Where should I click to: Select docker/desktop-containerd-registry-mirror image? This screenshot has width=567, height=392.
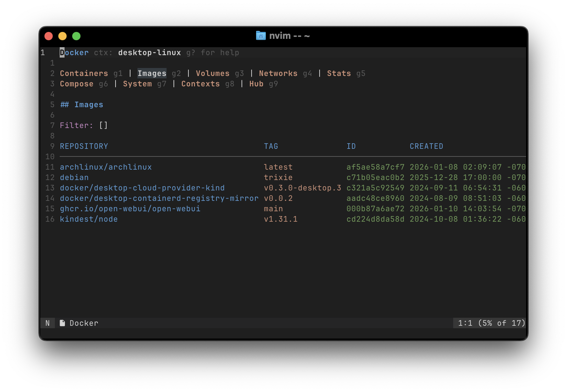pos(159,198)
